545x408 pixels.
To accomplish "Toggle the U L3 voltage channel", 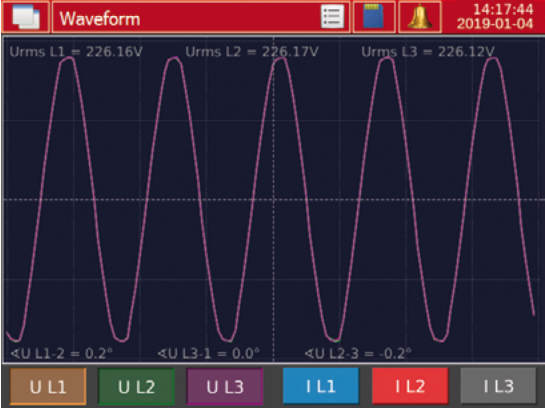I will 225,386.
